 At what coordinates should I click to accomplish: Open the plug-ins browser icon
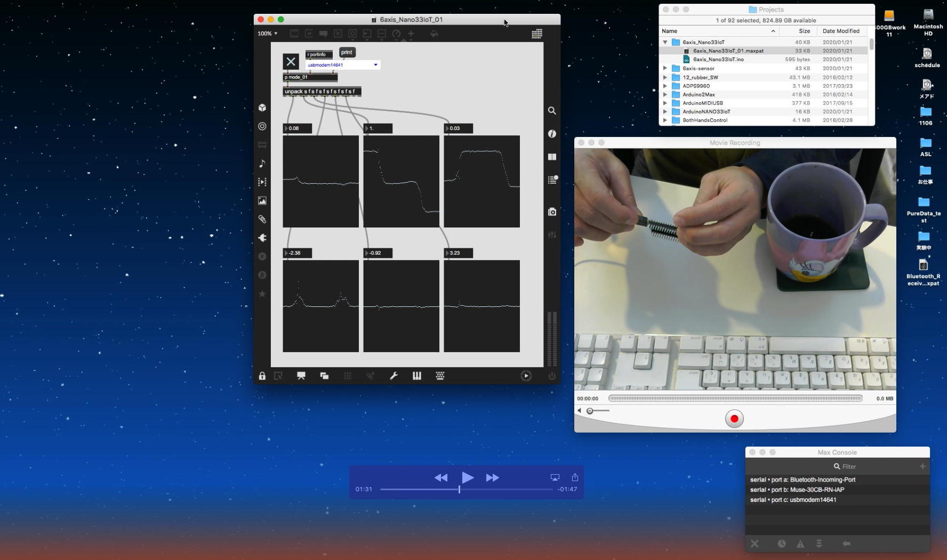tap(262, 238)
